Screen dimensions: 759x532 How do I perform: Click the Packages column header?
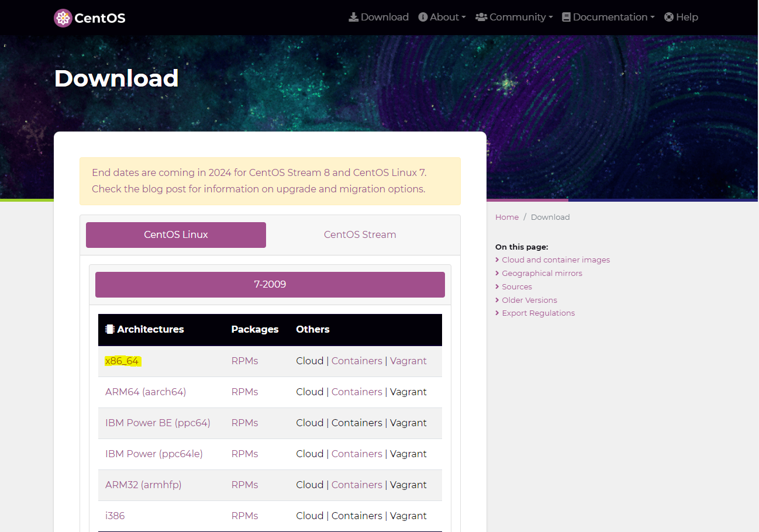(x=255, y=329)
